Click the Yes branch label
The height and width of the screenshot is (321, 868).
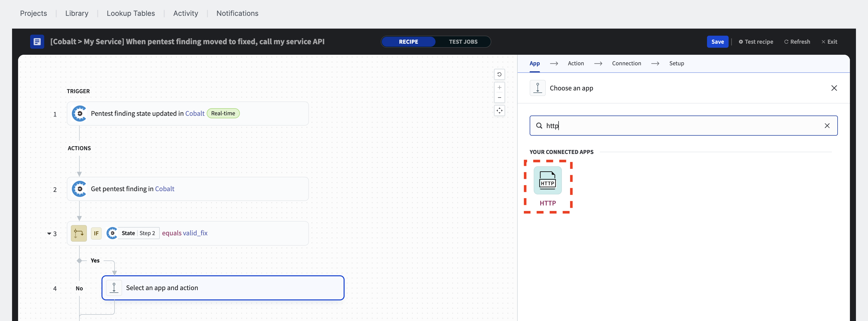[x=95, y=260]
